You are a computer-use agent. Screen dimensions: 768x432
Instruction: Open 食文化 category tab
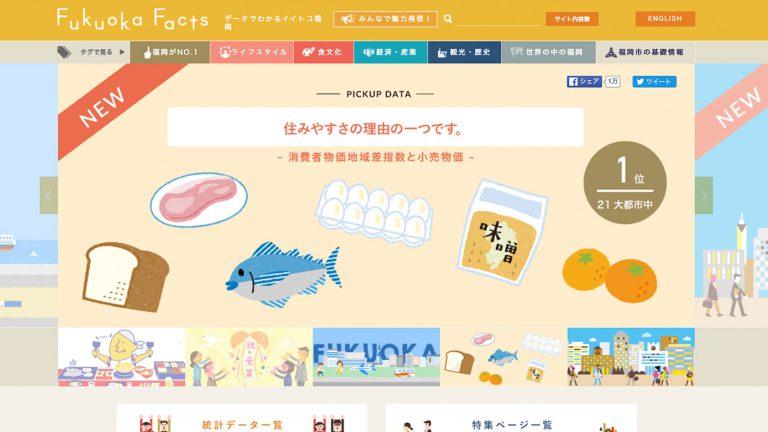coord(323,52)
